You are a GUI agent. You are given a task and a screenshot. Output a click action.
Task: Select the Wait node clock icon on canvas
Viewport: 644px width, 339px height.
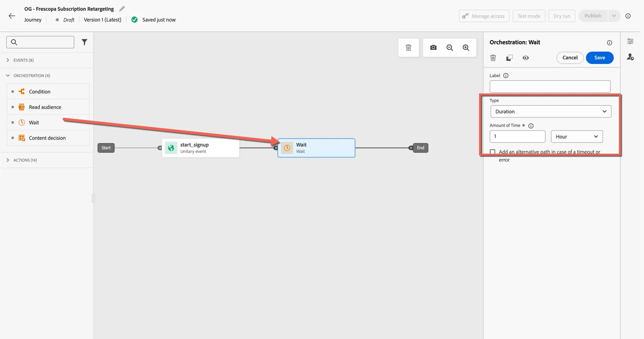point(287,148)
